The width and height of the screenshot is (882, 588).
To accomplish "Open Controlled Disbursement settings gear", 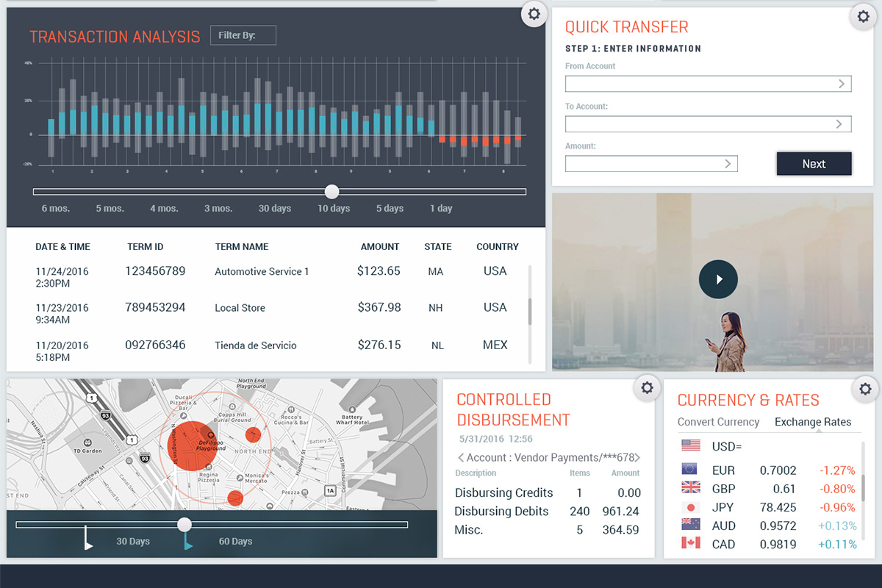I will [x=647, y=388].
